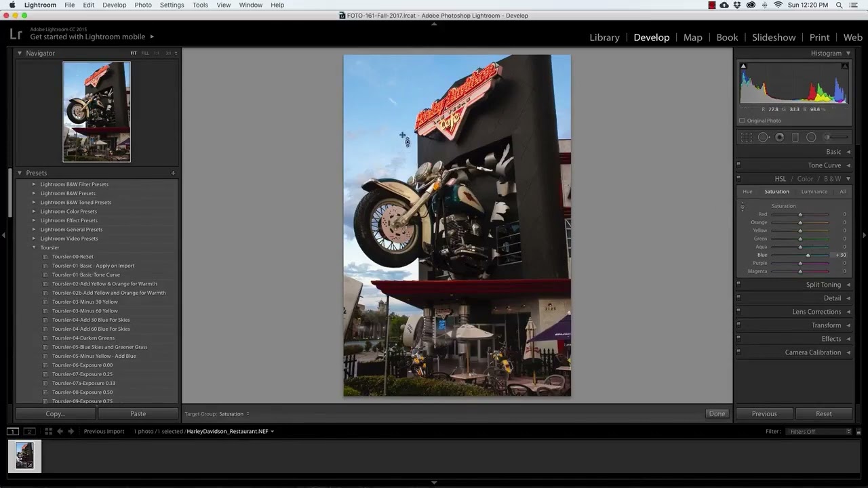
Task: Toggle the Effects panel on/off switch
Action: tap(738, 339)
